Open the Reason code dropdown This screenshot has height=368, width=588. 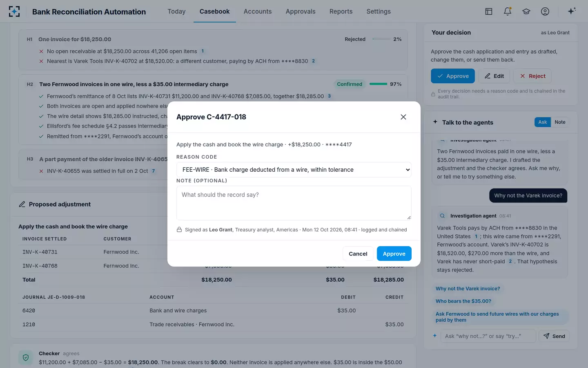294,170
